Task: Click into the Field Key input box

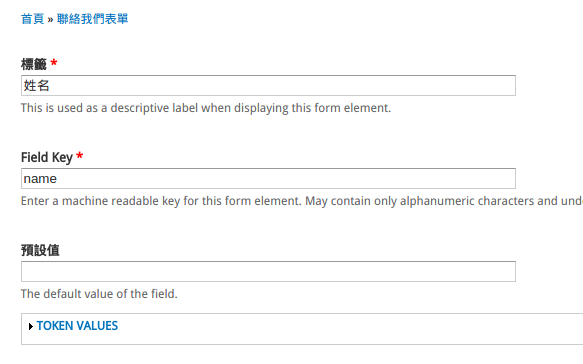Action: [x=268, y=178]
